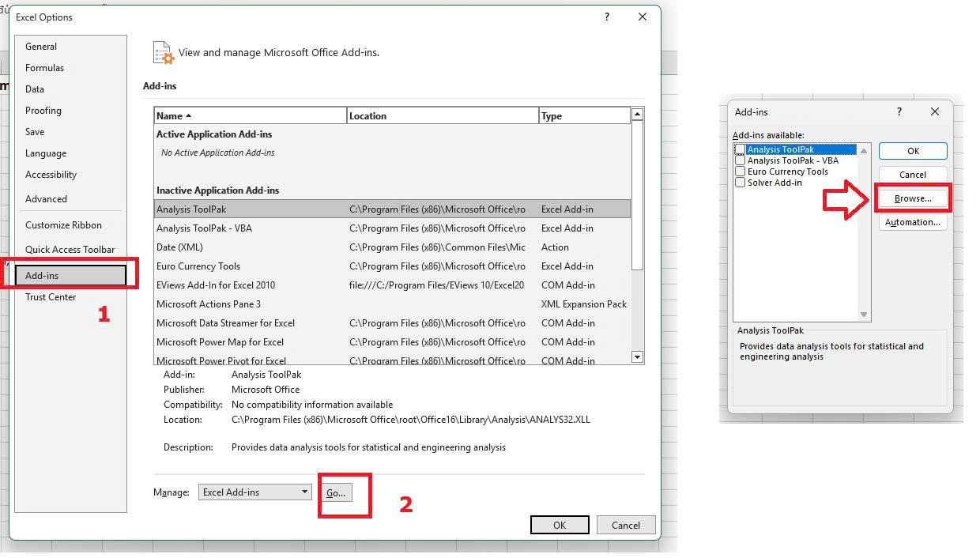Click the Go... button
This screenshot has height=558, width=980.
click(x=337, y=492)
